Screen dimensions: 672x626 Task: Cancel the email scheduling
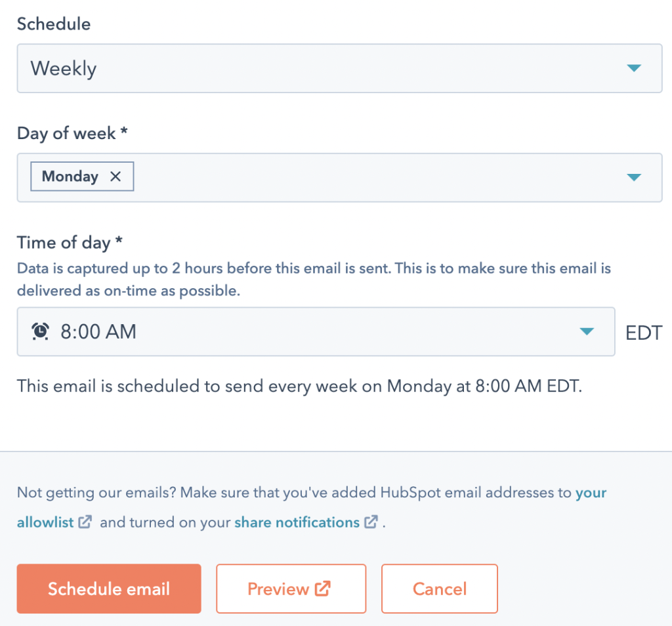tap(440, 589)
